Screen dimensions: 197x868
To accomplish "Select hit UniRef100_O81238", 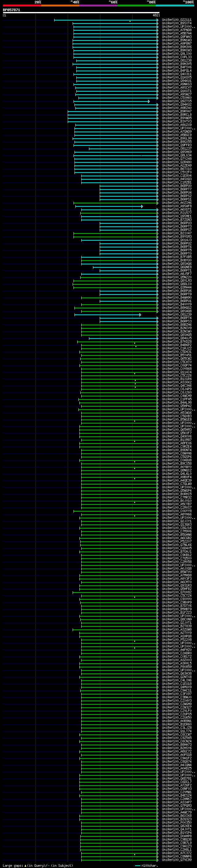I will (176, 60).
